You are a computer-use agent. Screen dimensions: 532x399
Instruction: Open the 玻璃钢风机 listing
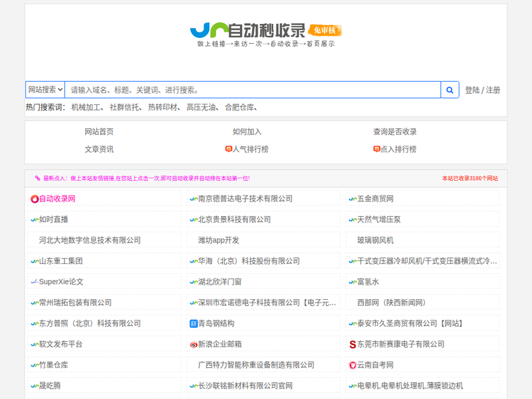(x=375, y=240)
